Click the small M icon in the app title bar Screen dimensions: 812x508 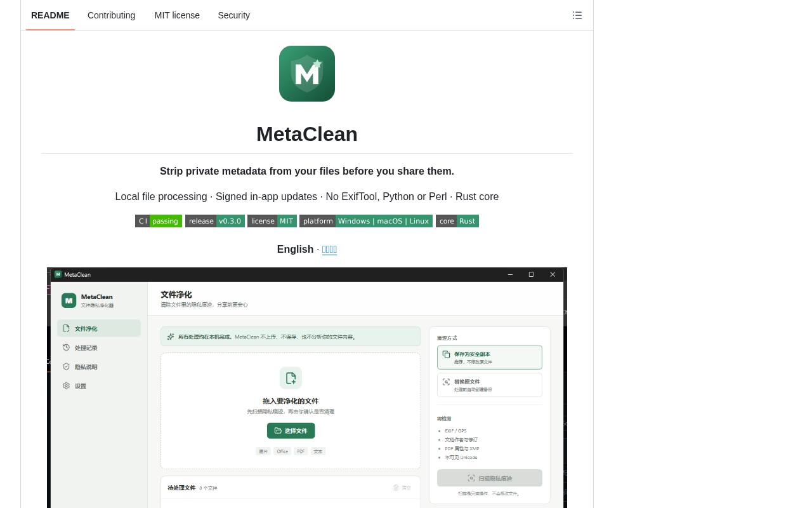click(x=58, y=274)
